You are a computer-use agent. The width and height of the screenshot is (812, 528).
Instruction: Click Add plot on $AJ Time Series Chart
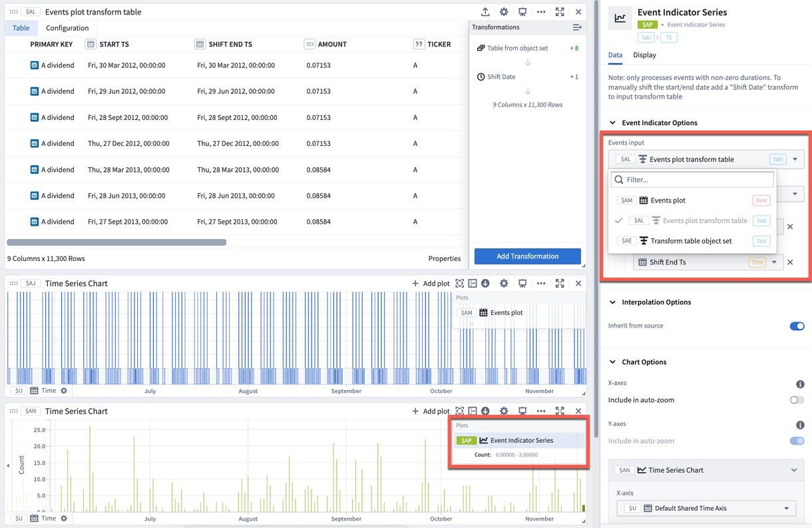click(431, 284)
